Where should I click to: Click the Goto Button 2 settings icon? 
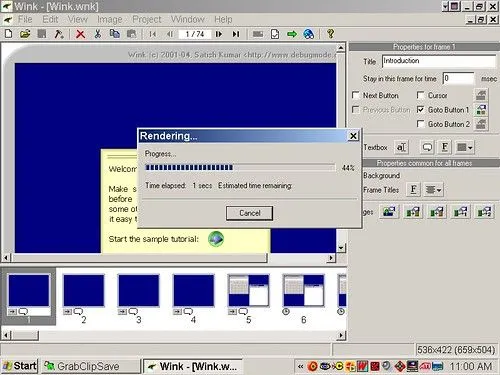coord(481,124)
